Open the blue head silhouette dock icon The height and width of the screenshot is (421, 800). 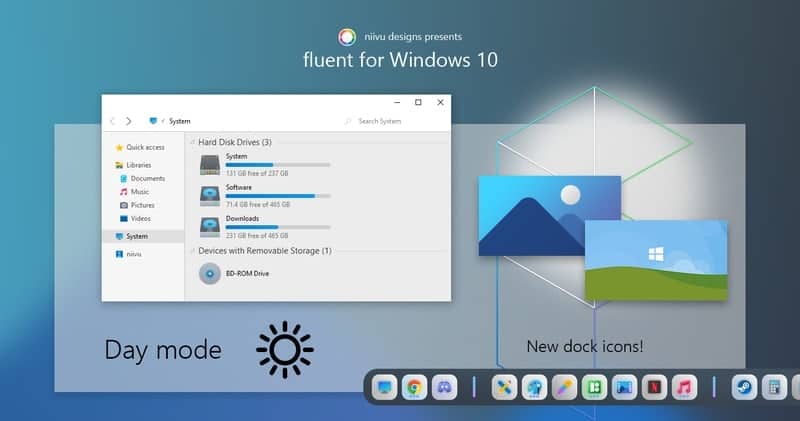[534, 388]
